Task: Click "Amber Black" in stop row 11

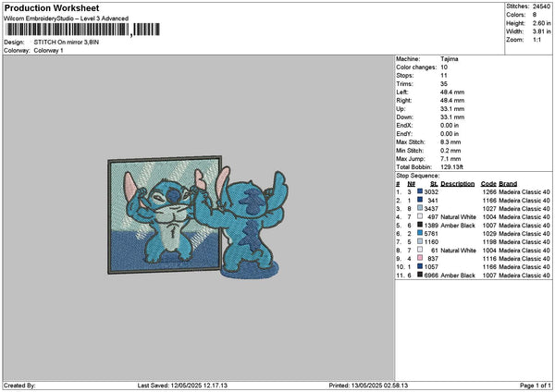Action: point(458,276)
